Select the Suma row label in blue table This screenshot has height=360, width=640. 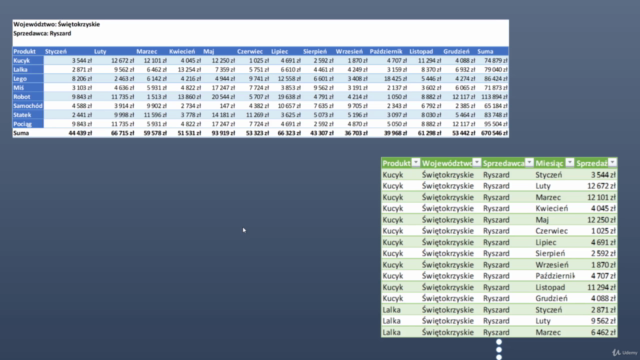pyautogui.click(x=21, y=133)
